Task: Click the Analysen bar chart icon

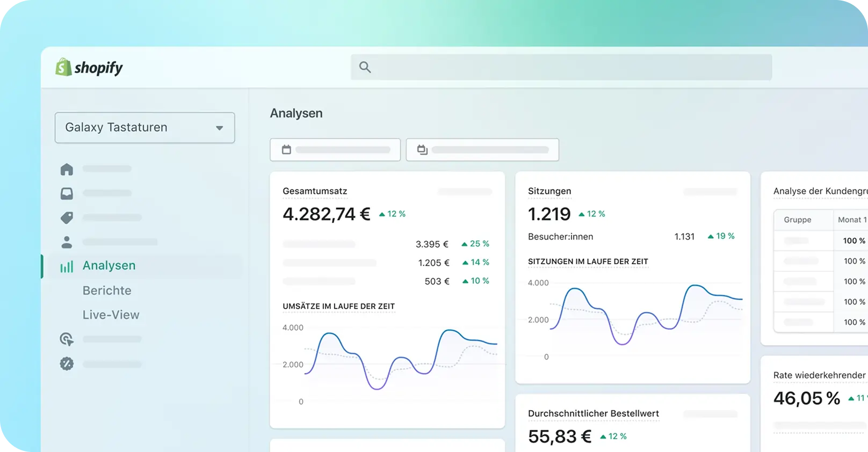Action: (67, 266)
